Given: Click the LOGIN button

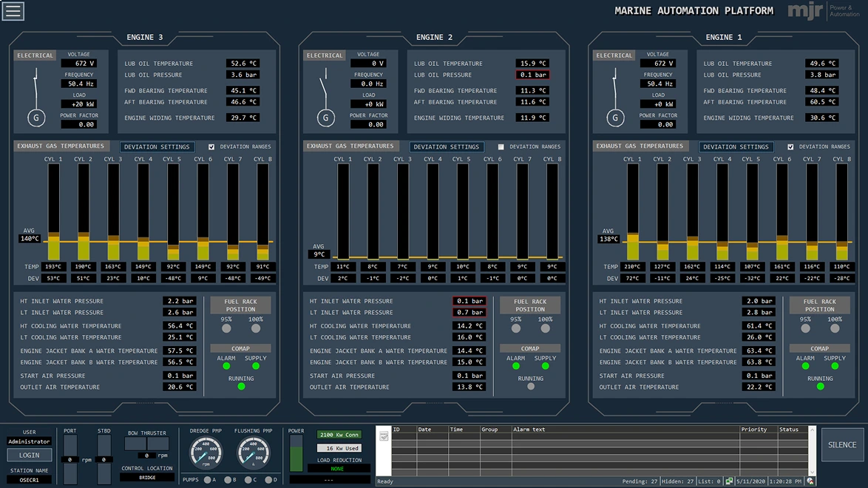Looking at the screenshot, I should [30, 455].
